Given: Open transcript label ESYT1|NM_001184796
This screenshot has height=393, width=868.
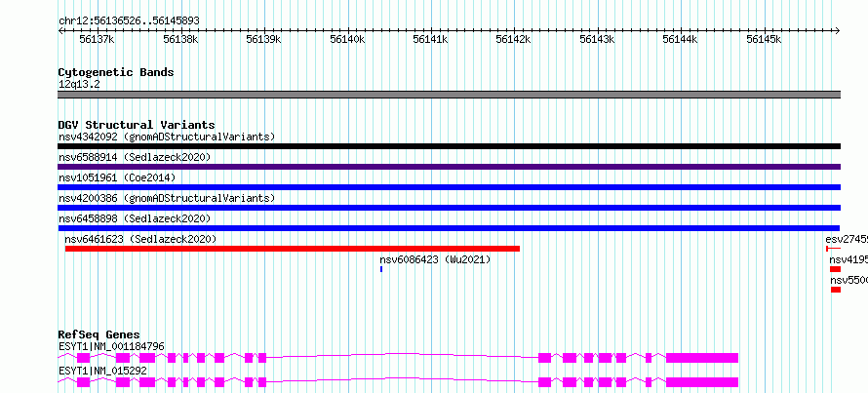Looking at the screenshot, I should tap(111, 346).
